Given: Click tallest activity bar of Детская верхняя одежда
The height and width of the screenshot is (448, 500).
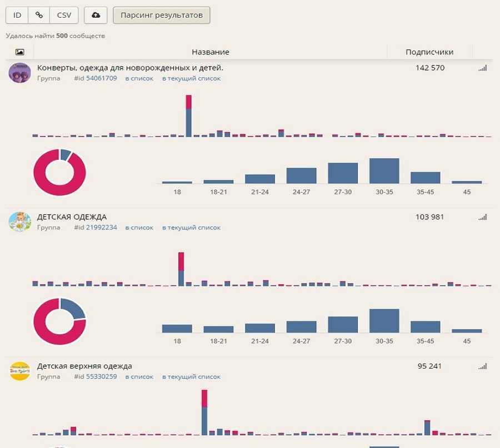Looking at the screenshot, I should pyautogui.click(x=204, y=412).
